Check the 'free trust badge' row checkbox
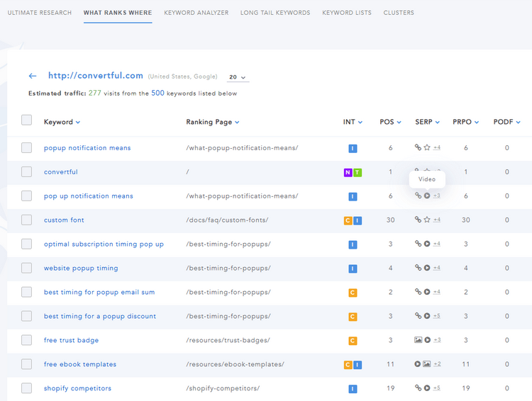The width and height of the screenshot is (532, 401). (x=26, y=340)
